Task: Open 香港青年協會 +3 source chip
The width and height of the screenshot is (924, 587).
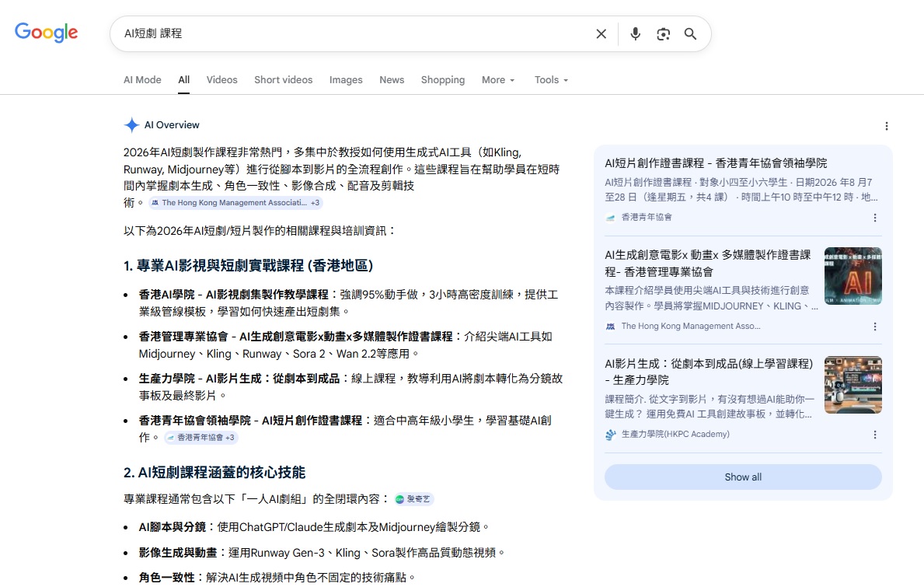Action: click(201, 437)
